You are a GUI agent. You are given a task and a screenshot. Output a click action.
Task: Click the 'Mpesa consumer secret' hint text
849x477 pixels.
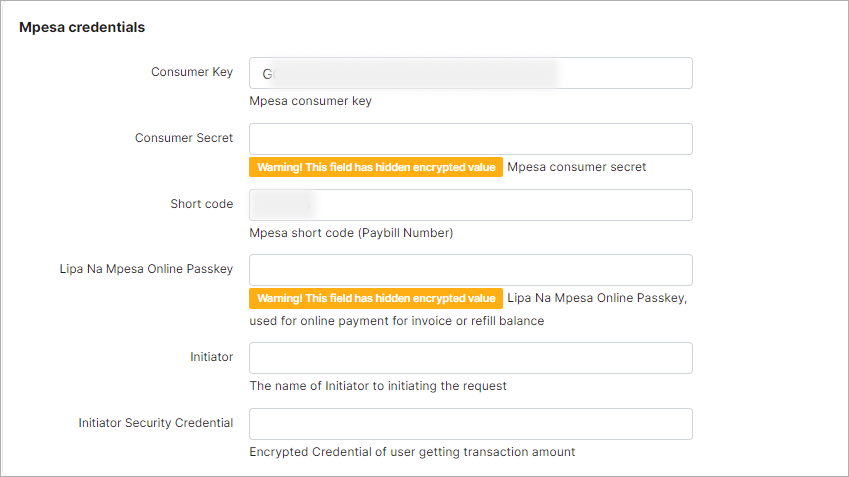tap(576, 167)
